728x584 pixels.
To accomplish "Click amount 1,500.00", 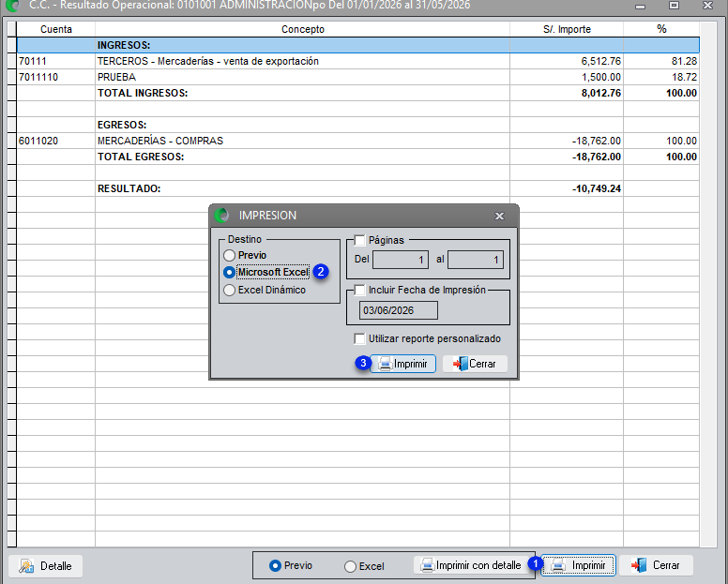I will (600, 77).
